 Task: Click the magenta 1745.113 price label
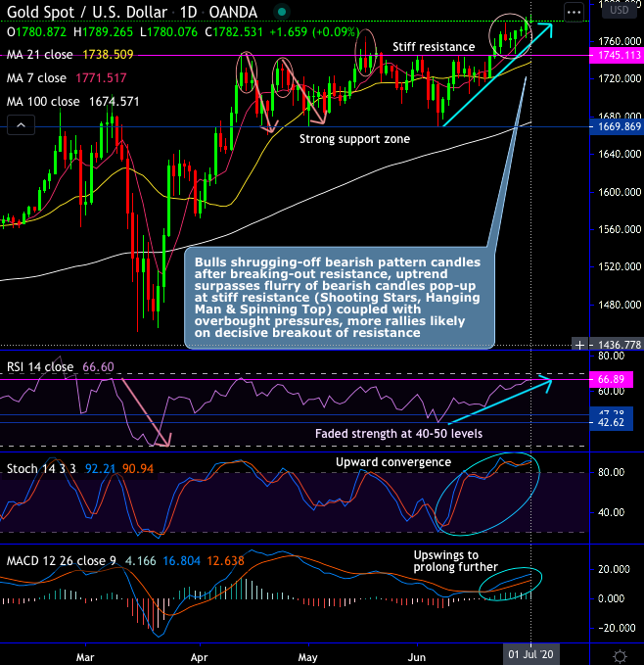pos(617,55)
